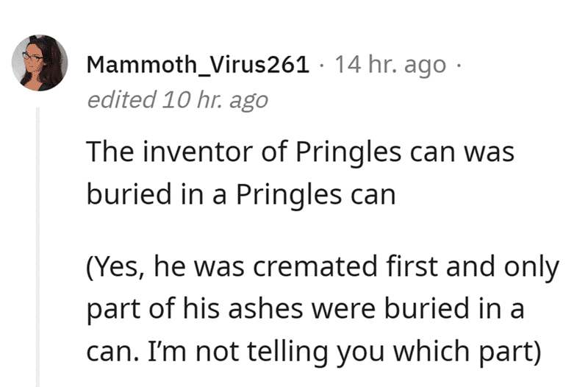Click the dot separator after the username
588x387 pixels.
tap(321, 65)
